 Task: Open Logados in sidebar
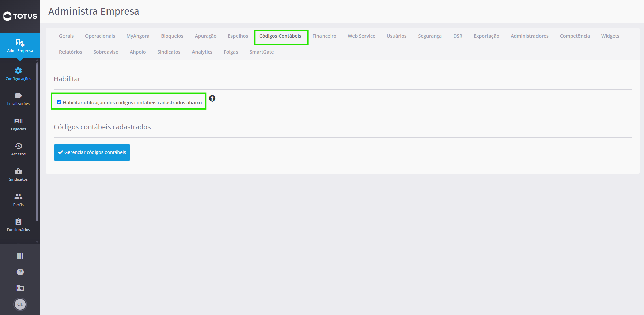click(18, 124)
